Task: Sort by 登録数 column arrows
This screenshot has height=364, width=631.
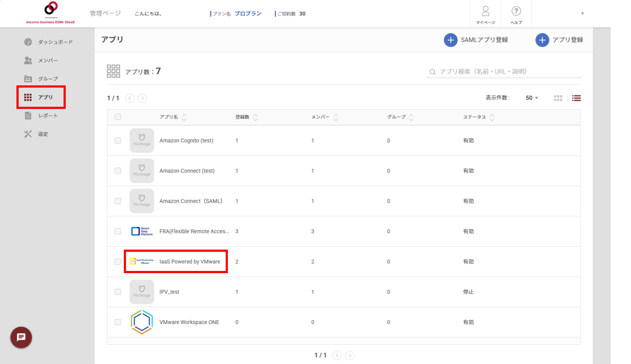Action: click(x=255, y=117)
